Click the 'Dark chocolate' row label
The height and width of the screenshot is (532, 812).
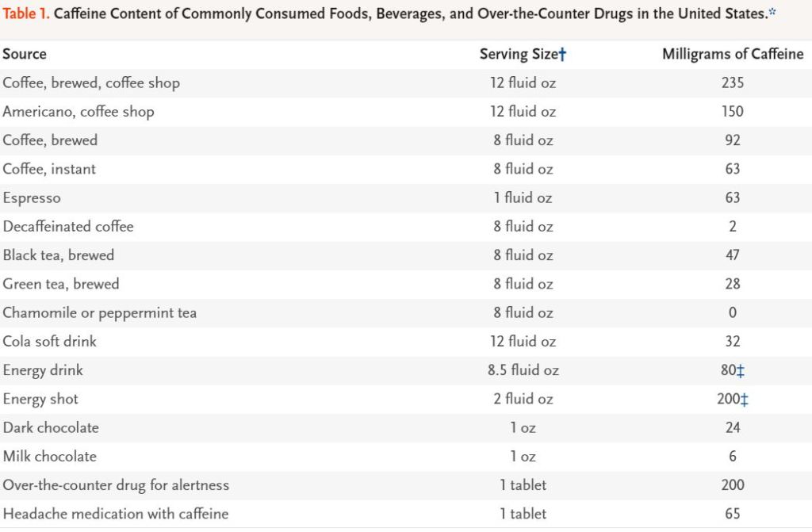[51, 427]
